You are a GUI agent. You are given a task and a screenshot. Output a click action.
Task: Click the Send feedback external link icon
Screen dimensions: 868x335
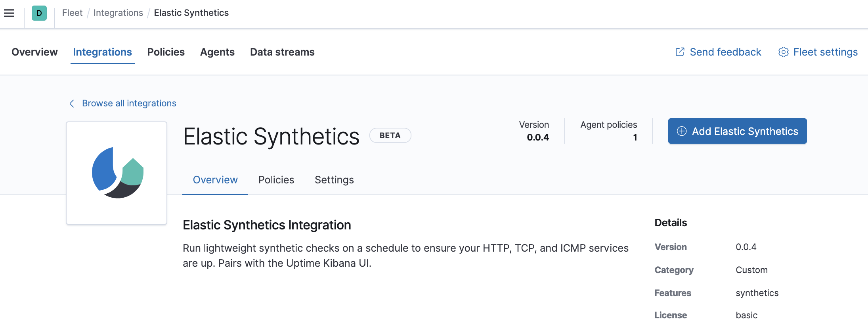(680, 52)
